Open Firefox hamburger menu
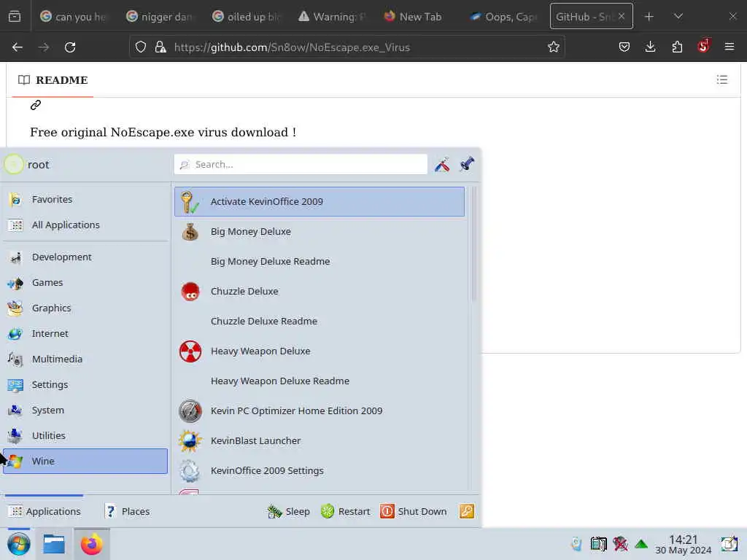The height and width of the screenshot is (560, 747). pos(729,47)
